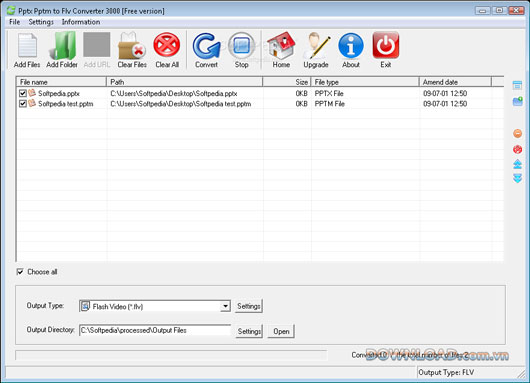This screenshot has width=530, height=383.
Task: Click the Clear All red X icon
Action: tap(167, 45)
